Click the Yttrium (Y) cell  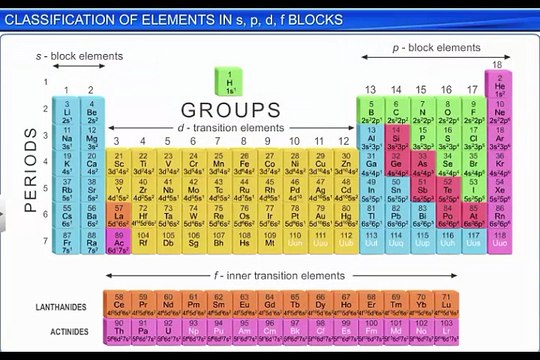pyautogui.click(x=118, y=190)
